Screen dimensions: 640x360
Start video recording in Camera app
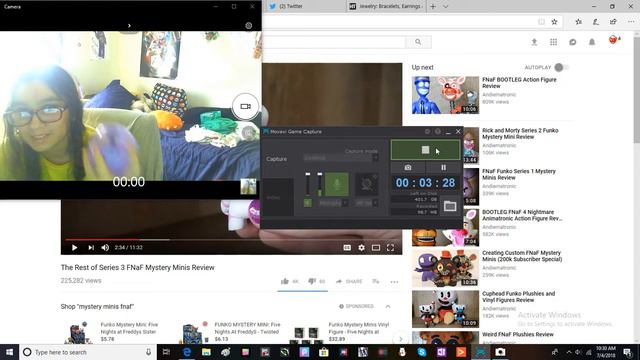(x=245, y=106)
